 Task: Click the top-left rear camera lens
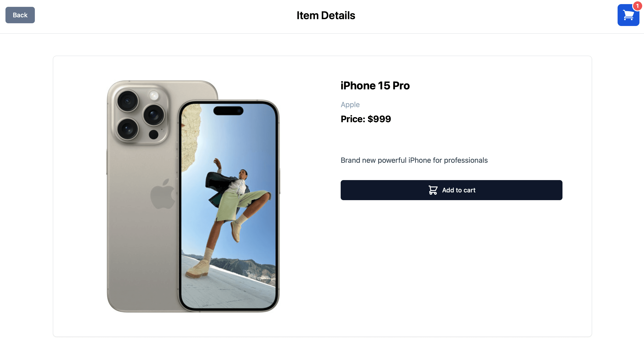[x=128, y=101]
